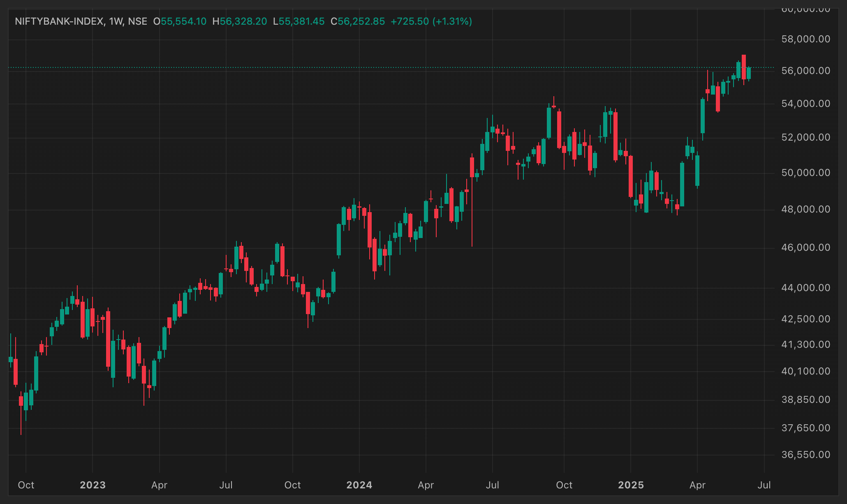Click the 46,000.00 price axis label
The height and width of the screenshot is (504, 847).
pyautogui.click(x=805, y=247)
